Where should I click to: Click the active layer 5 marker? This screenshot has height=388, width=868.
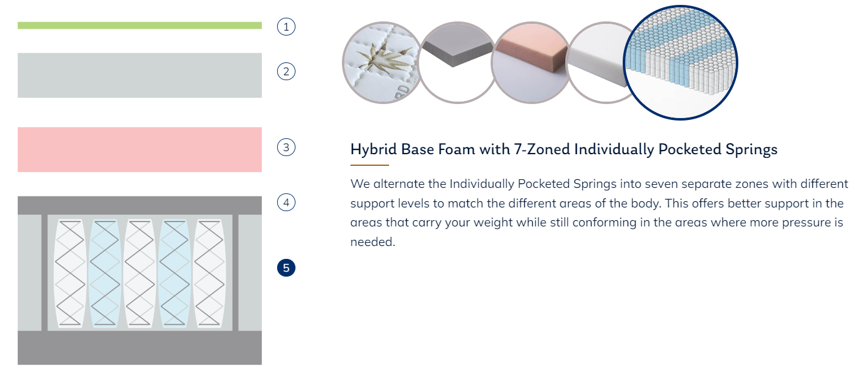[286, 267]
